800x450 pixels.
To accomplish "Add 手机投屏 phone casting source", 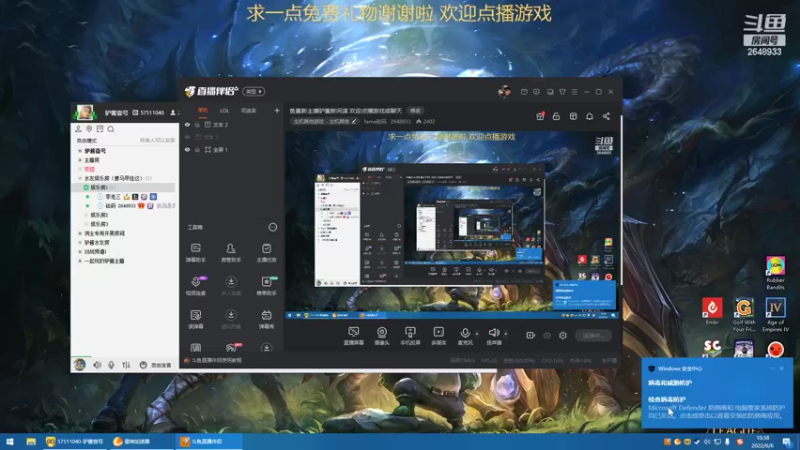I will pos(410,336).
